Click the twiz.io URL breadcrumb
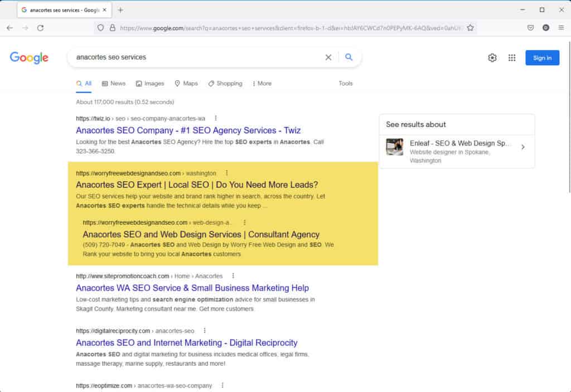 141,118
